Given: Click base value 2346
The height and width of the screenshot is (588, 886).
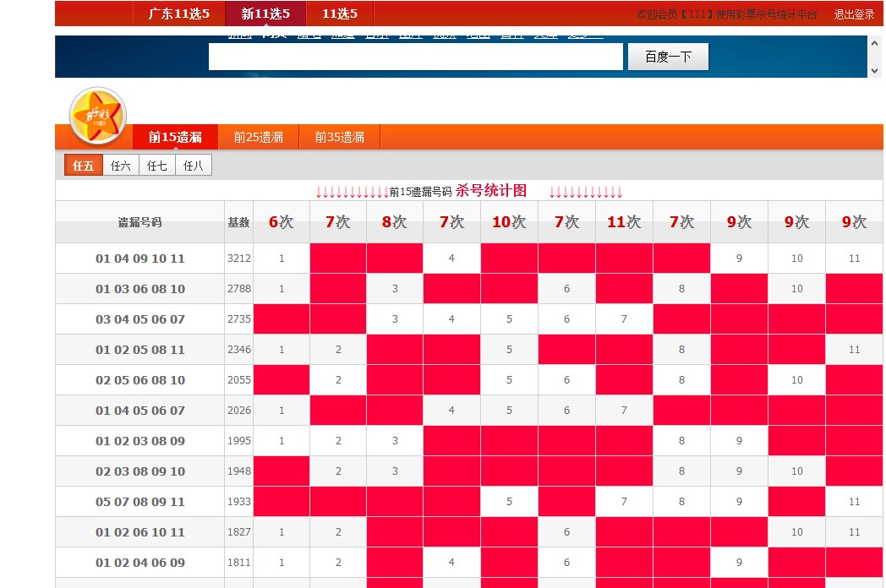Looking at the screenshot, I should (239, 350).
